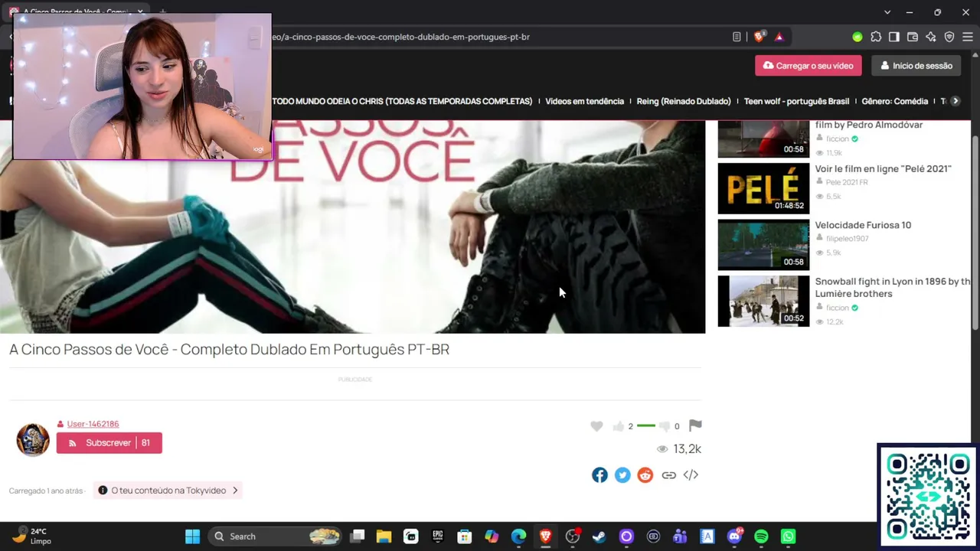Share the video on Reddit

(645, 475)
